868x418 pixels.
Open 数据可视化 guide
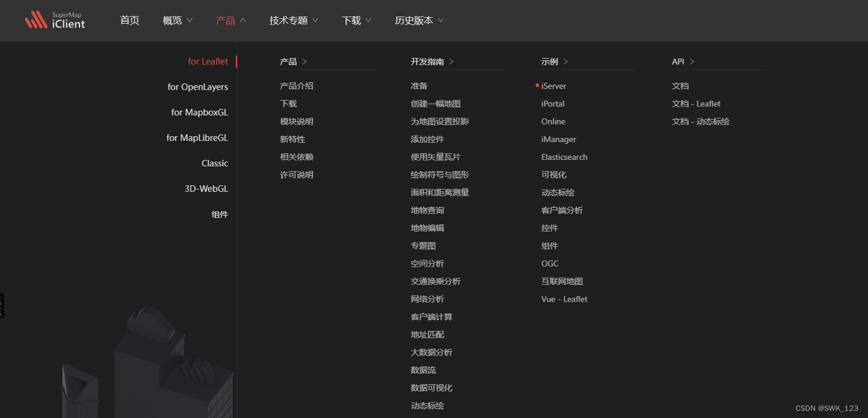(431, 388)
